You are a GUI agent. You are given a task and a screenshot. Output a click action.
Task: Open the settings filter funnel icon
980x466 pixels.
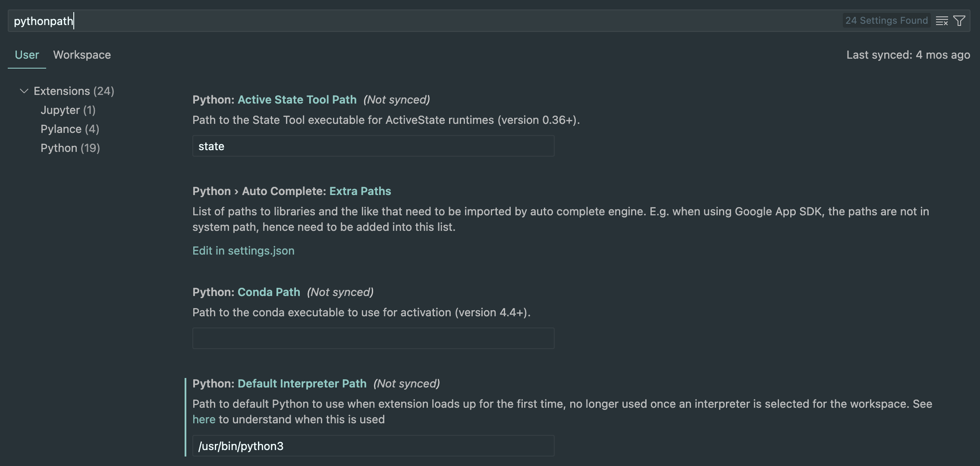pyautogui.click(x=959, y=21)
